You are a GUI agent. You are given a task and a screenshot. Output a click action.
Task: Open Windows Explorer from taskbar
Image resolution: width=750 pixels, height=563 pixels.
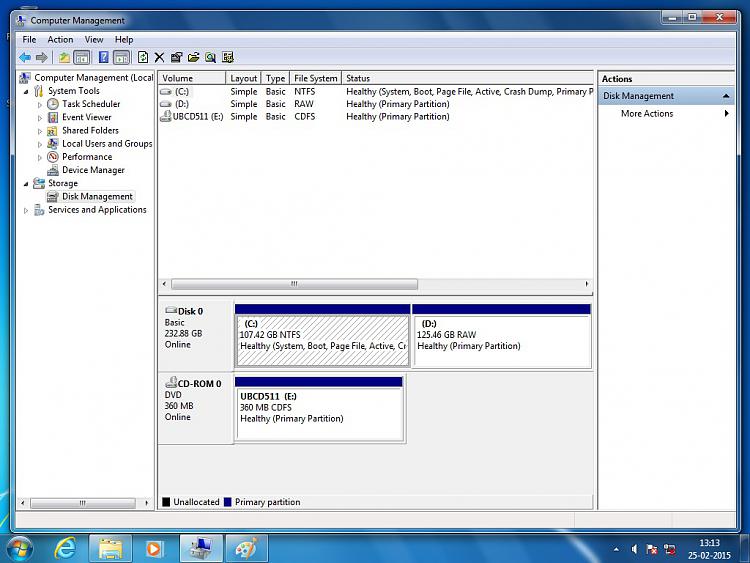click(x=110, y=548)
